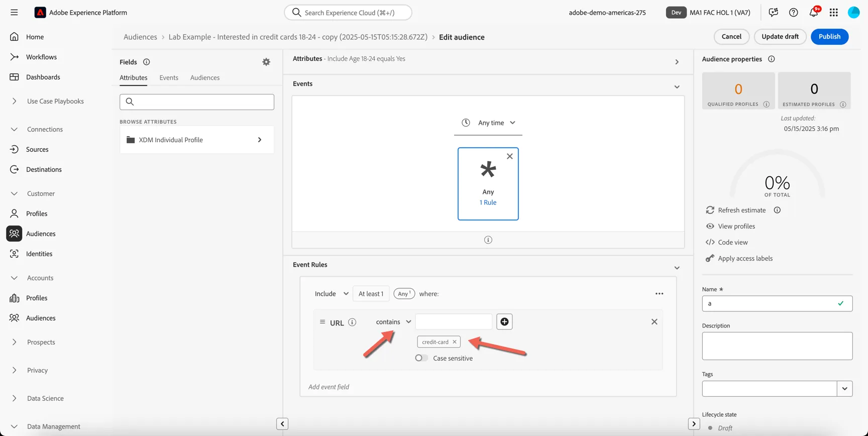Open the hamburger navigation menu

pos(14,13)
